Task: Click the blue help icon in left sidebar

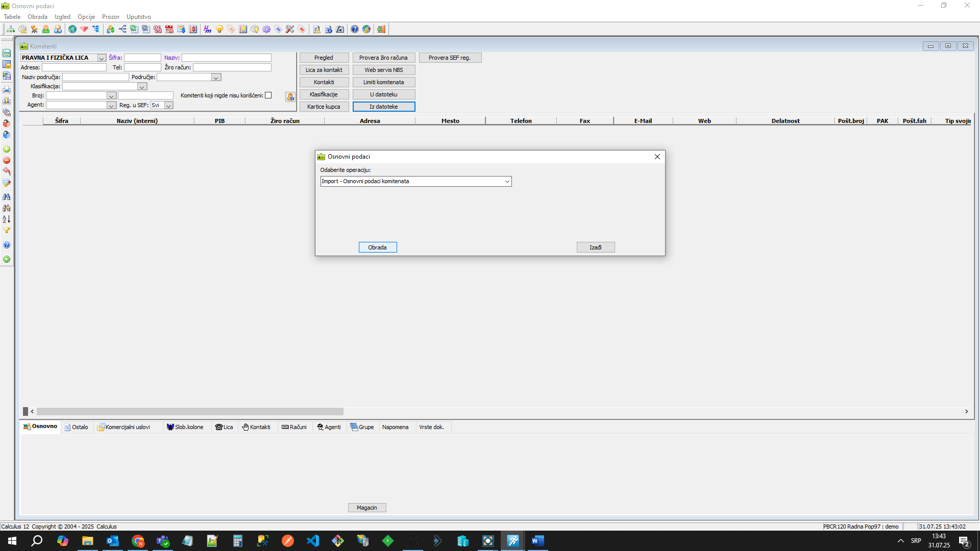Action: [7, 245]
